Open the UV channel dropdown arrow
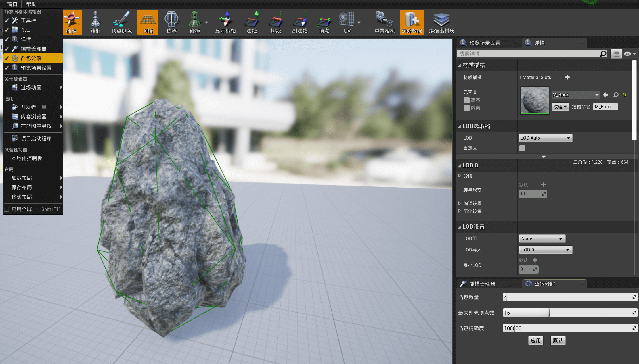 coord(359,22)
